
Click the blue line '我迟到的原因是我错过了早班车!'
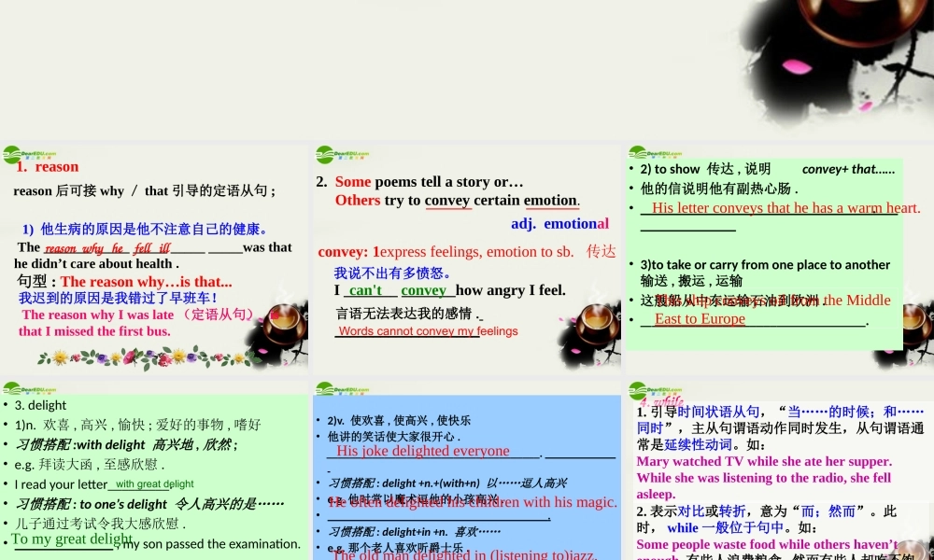coord(118,298)
